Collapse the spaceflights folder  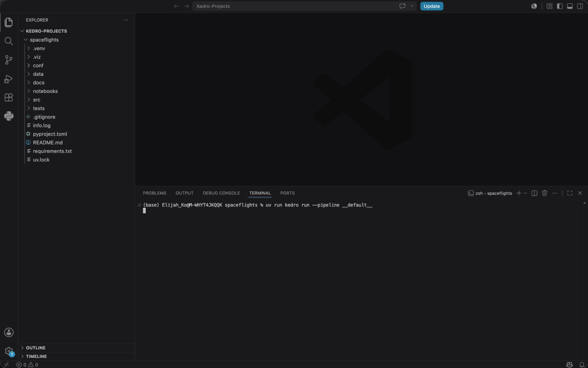point(76,40)
